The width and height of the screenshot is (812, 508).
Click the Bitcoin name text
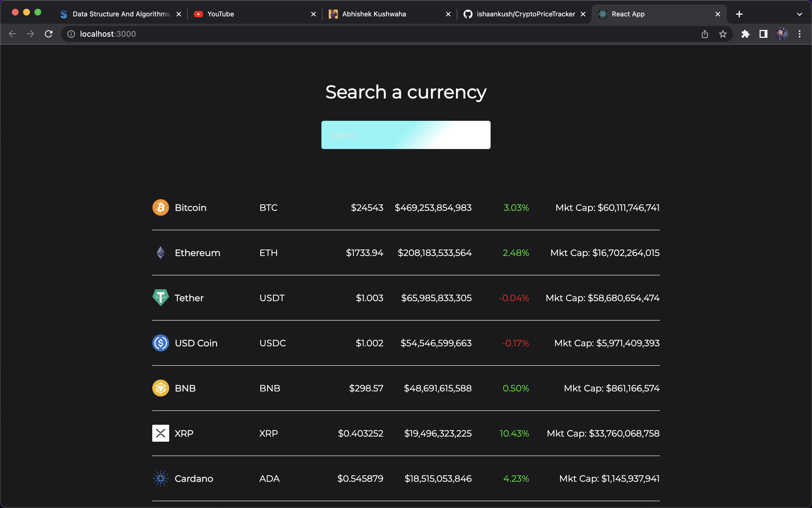coord(191,208)
